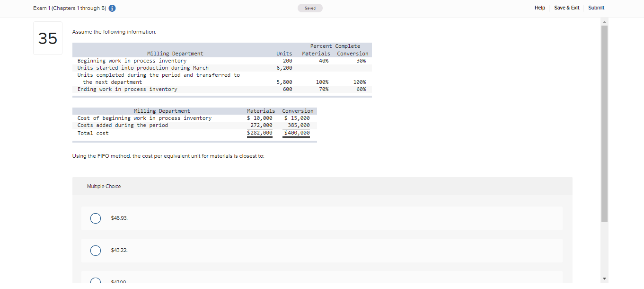This screenshot has height=289, width=644.
Task: Click the scrollbar up arrow
Action: [x=604, y=21]
